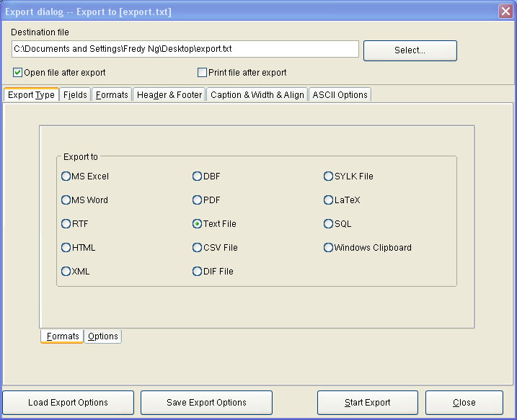Go to the ASCII Options tab
This screenshot has width=517, height=420.
340,95
